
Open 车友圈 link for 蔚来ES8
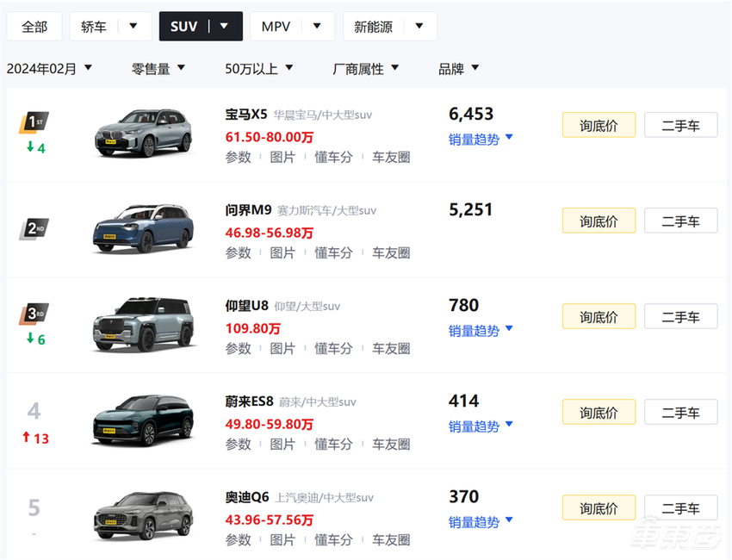pos(392,445)
